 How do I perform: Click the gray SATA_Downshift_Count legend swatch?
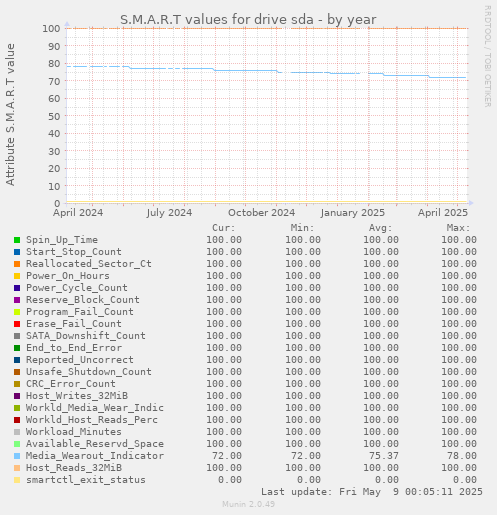(x=17, y=336)
